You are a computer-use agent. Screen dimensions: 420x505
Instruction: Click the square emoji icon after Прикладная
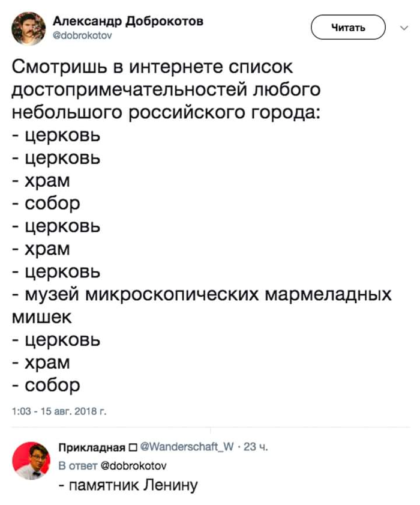coord(133,448)
